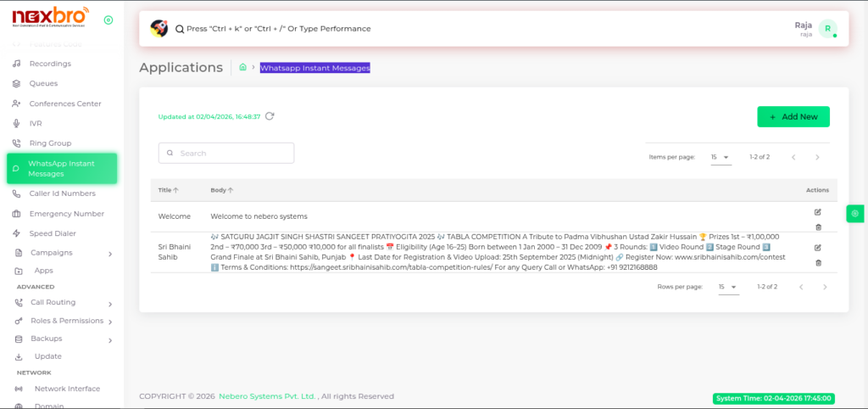Click the refresh icon beside updated timestamp
This screenshot has height=409, width=868.
270,116
